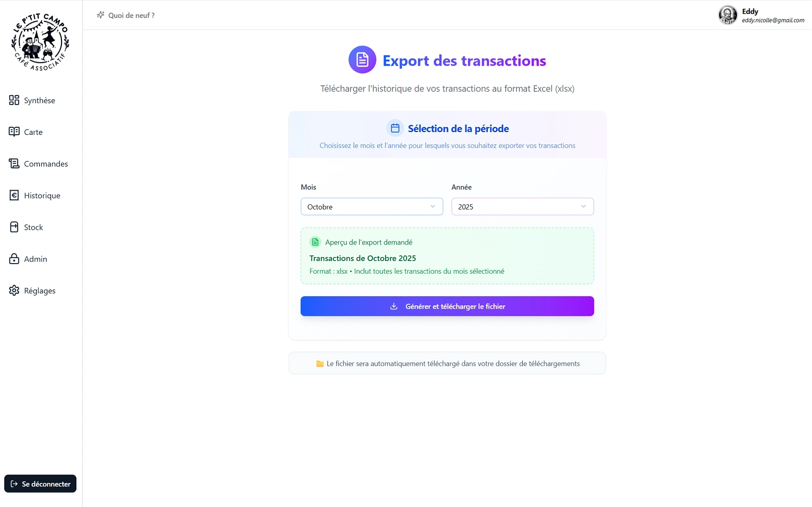Viewport: 812px width, 507px height.
Task: Select the green export preview panel
Action: point(447,255)
